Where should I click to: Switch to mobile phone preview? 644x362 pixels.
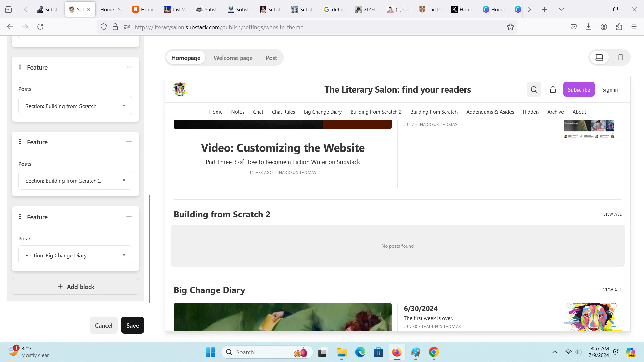click(620, 57)
